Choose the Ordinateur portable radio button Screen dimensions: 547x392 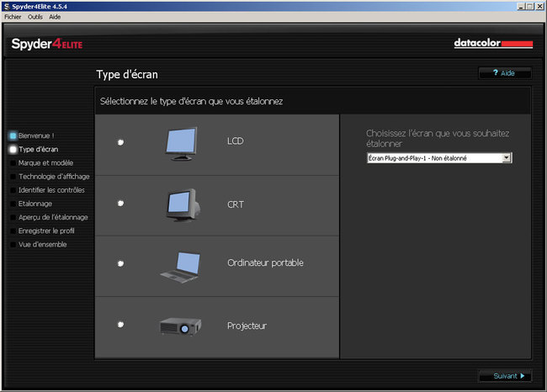tap(120, 263)
